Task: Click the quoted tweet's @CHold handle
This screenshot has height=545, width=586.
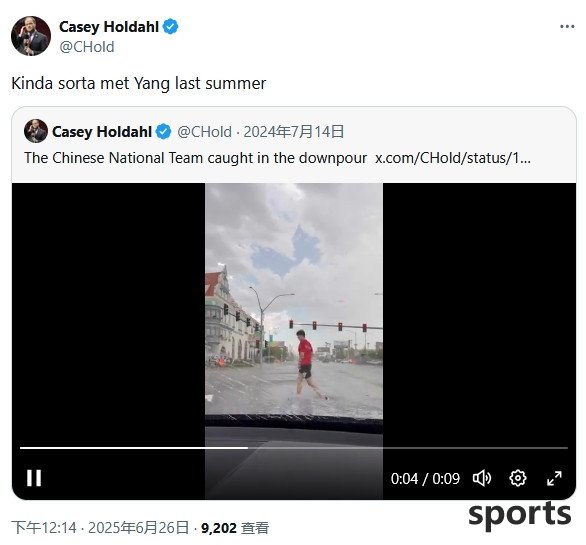Action: (204, 132)
